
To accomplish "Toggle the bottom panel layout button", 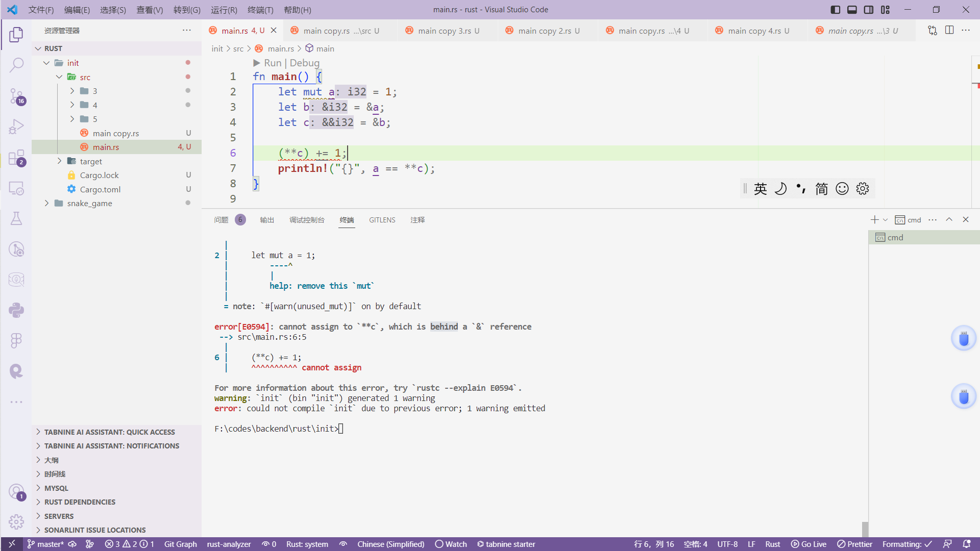I will coord(852,10).
